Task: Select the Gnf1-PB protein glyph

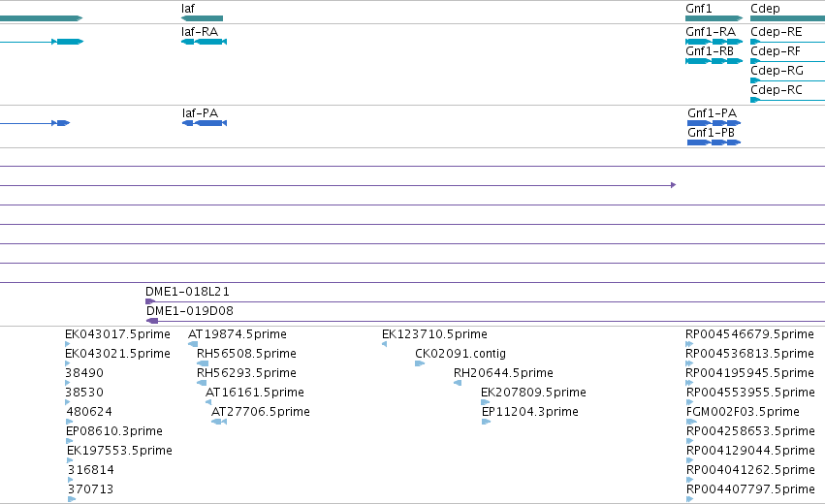Action: [x=714, y=142]
